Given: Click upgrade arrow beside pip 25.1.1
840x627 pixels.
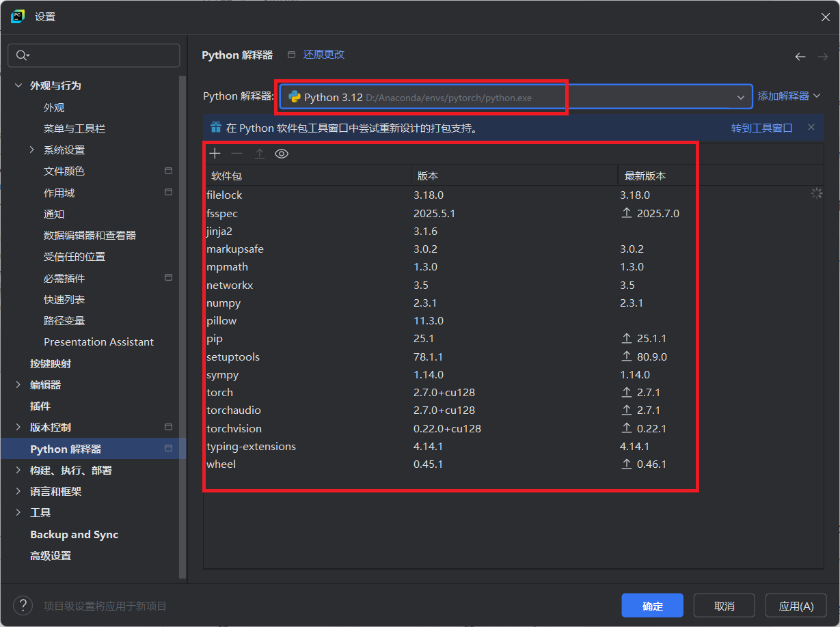Looking at the screenshot, I should tap(627, 339).
